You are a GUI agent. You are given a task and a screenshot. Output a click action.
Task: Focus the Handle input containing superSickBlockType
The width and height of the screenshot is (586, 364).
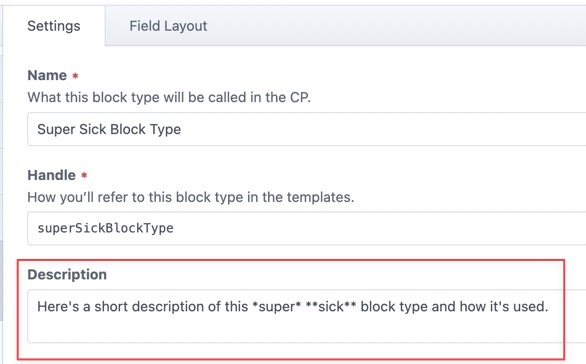pyautogui.click(x=306, y=228)
